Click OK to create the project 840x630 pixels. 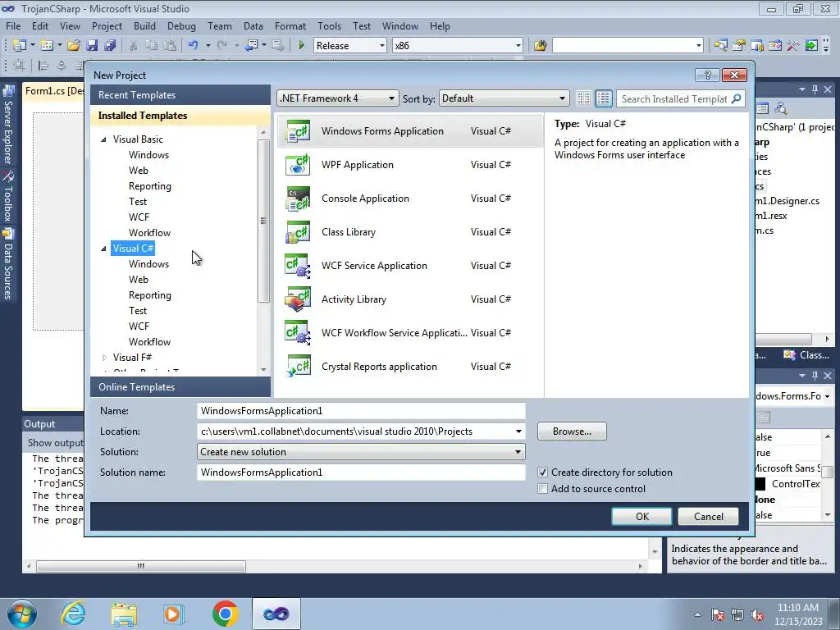tap(641, 517)
